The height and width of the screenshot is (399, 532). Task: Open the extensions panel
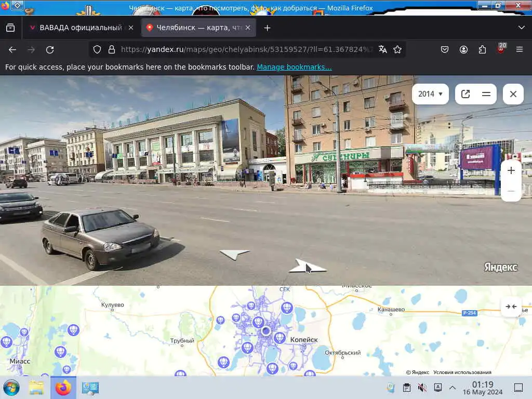coord(482,49)
